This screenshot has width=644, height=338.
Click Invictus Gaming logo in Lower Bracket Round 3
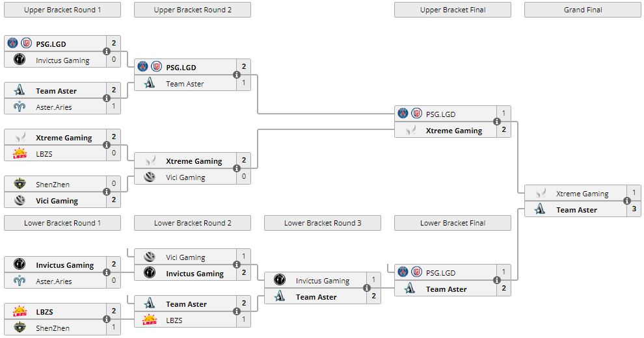point(280,280)
